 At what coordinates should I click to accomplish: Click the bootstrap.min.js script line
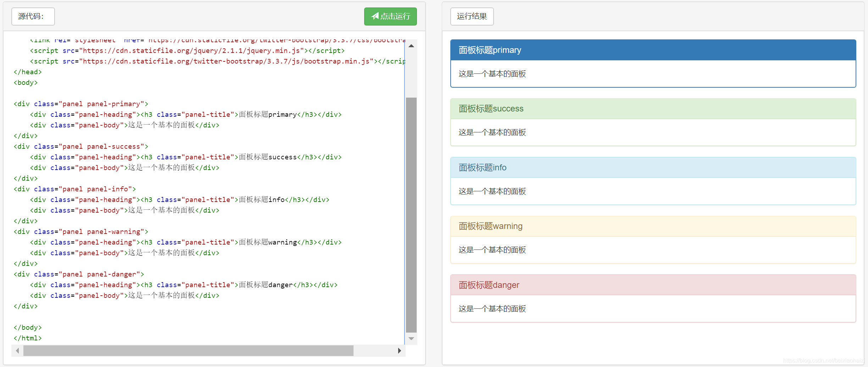217,61
